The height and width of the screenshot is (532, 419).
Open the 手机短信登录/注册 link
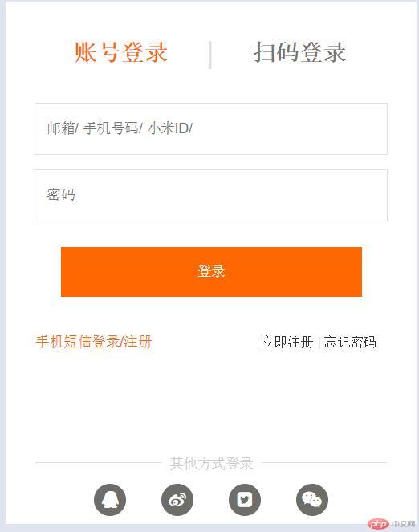tap(94, 342)
